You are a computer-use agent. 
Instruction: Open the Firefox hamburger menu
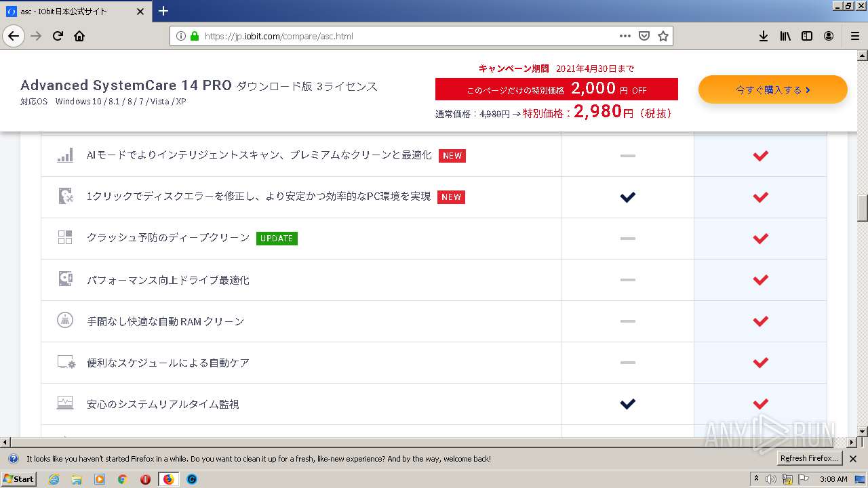pyautogui.click(x=854, y=36)
